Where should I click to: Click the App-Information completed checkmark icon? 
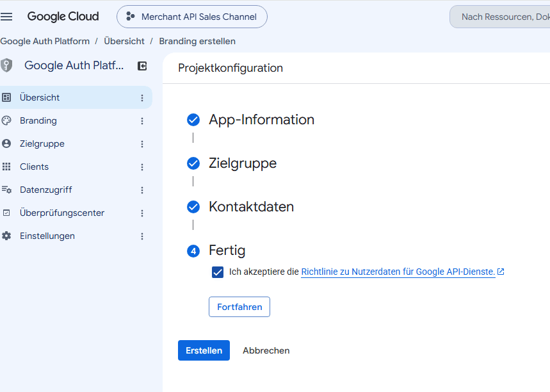pyautogui.click(x=193, y=120)
